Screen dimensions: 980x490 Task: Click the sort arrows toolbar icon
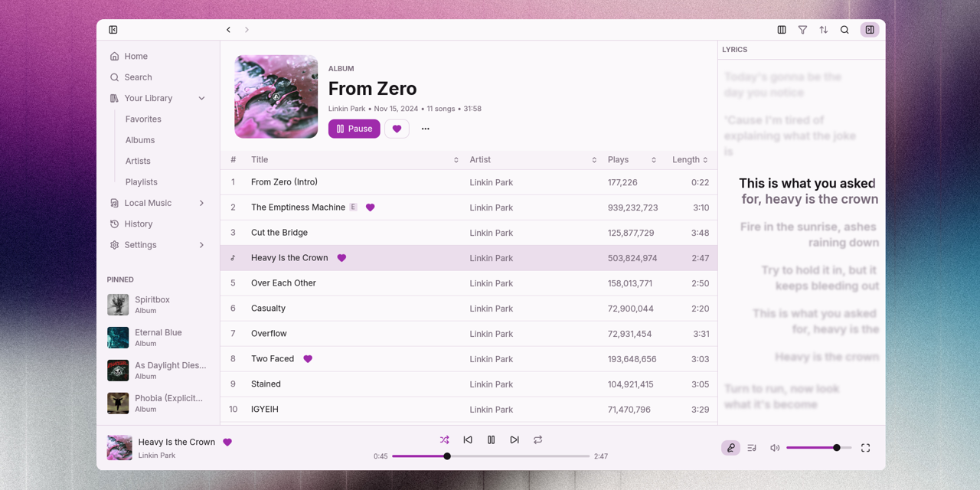pyautogui.click(x=824, y=30)
